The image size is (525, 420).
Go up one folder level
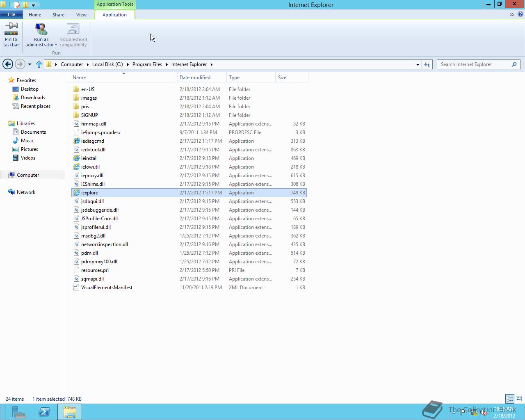pos(39,64)
